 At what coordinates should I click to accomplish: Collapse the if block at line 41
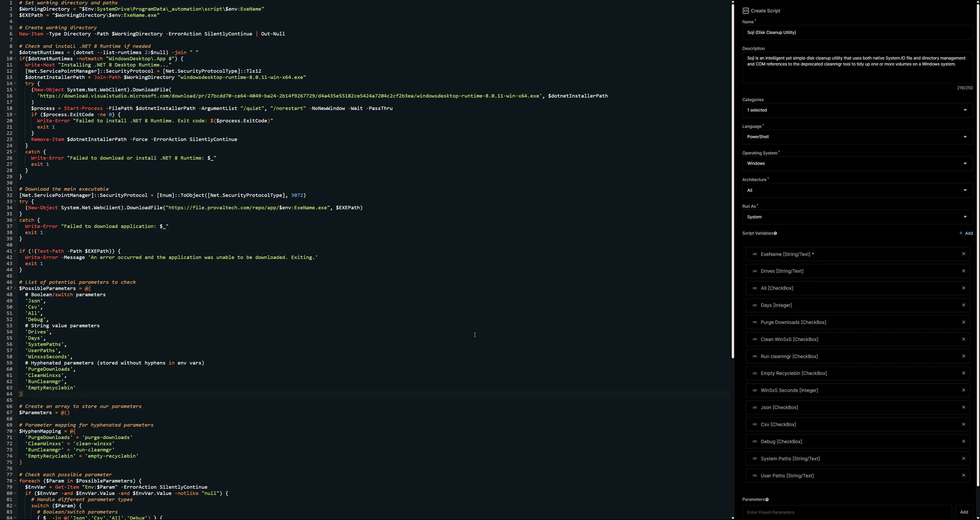pos(15,251)
